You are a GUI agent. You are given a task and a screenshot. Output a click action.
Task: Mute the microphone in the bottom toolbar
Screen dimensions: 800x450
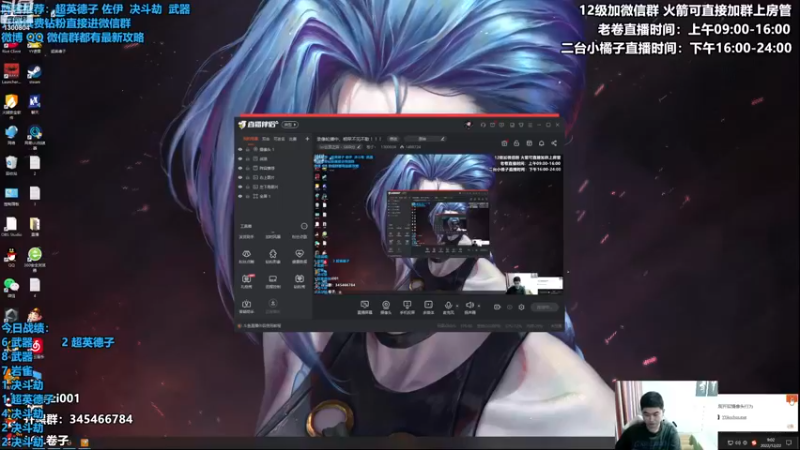coord(448,308)
